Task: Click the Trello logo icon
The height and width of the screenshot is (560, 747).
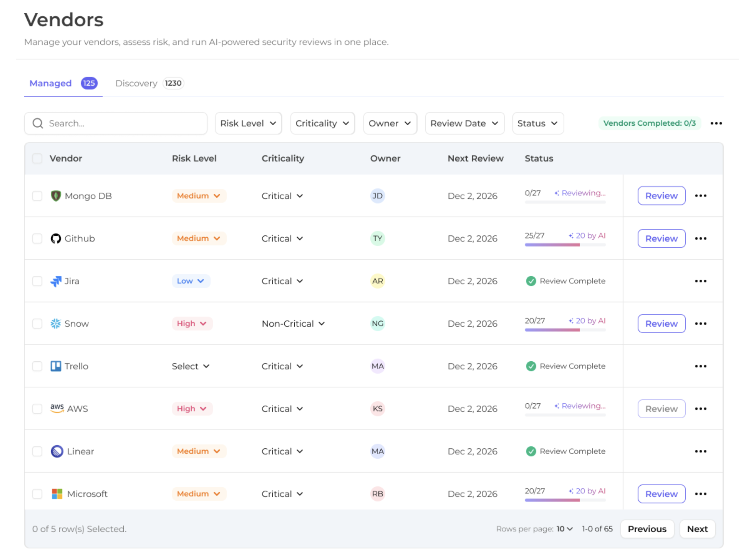Action: (56, 366)
